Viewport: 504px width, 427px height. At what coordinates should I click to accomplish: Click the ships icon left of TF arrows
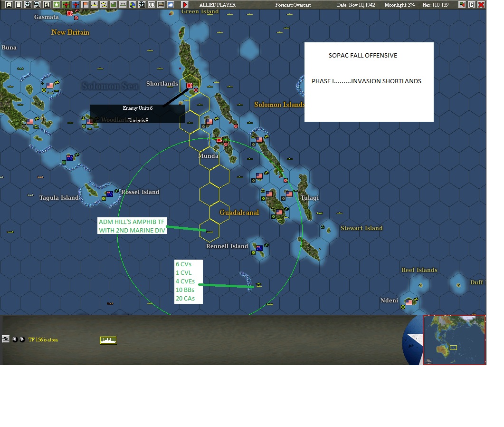point(6,339)
